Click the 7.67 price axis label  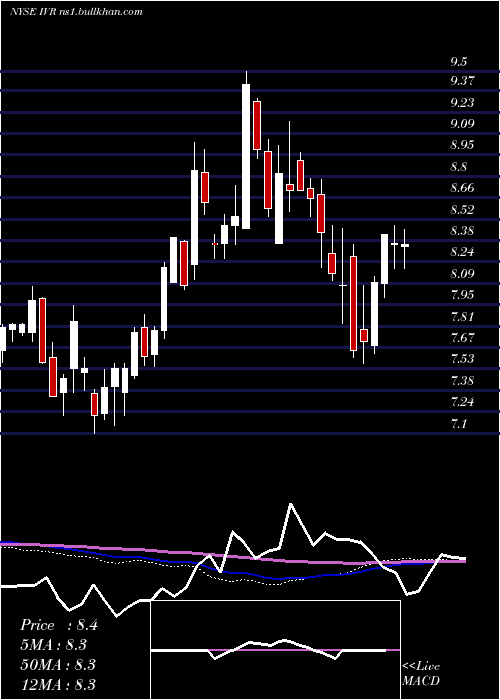pos(462,338)
